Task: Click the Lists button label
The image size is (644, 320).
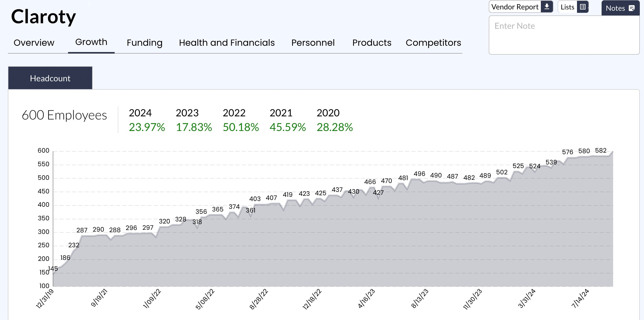Action: click(x=568, y=7)
